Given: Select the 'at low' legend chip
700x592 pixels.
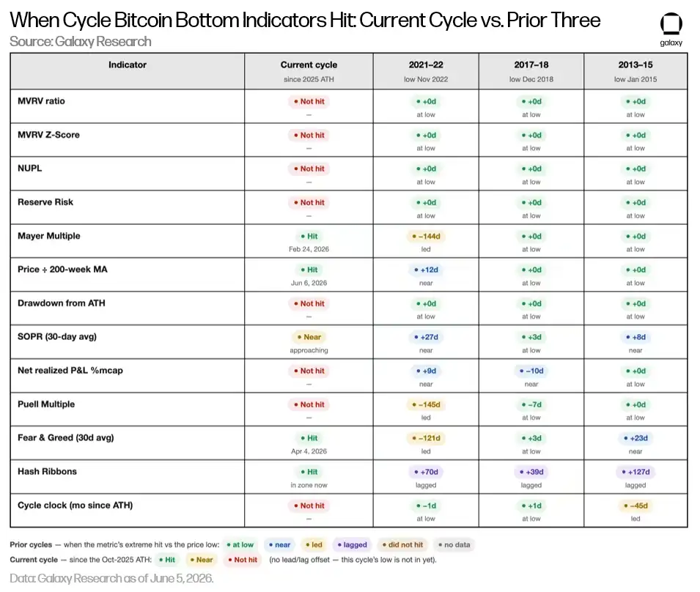Looking at the screenshot, I should point(240,544).
